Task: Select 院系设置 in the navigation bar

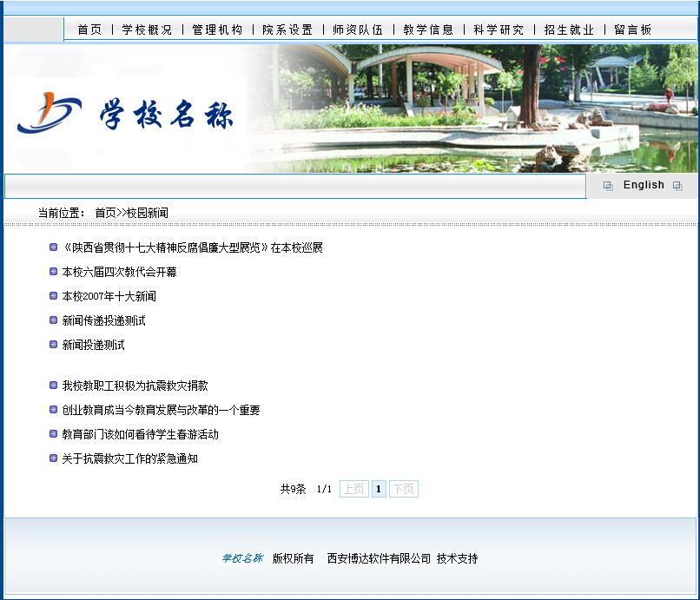Action: coord(287,30)
